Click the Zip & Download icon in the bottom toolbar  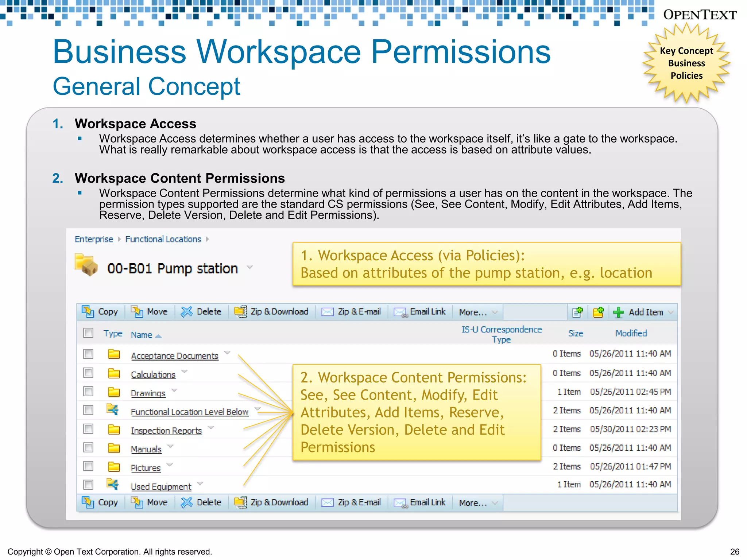[x=240, y=502]
